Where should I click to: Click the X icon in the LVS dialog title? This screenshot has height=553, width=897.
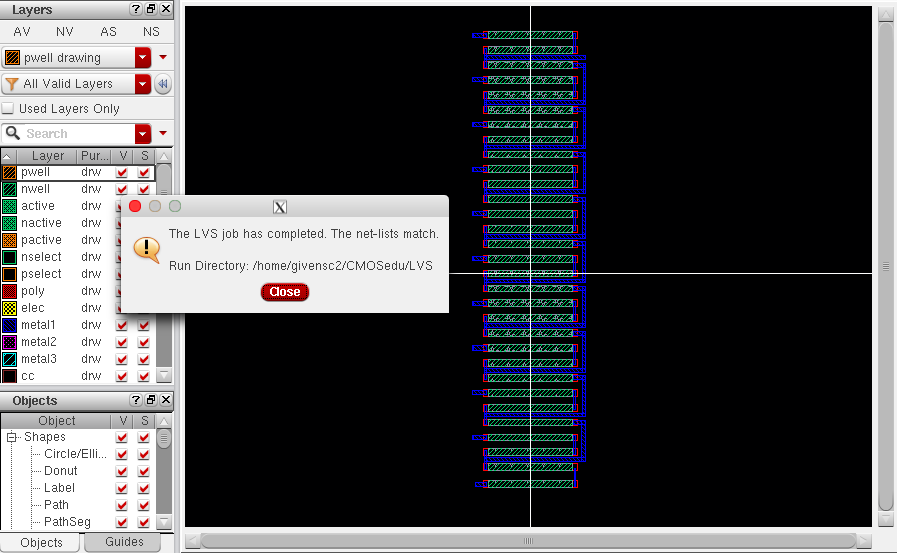280,207
